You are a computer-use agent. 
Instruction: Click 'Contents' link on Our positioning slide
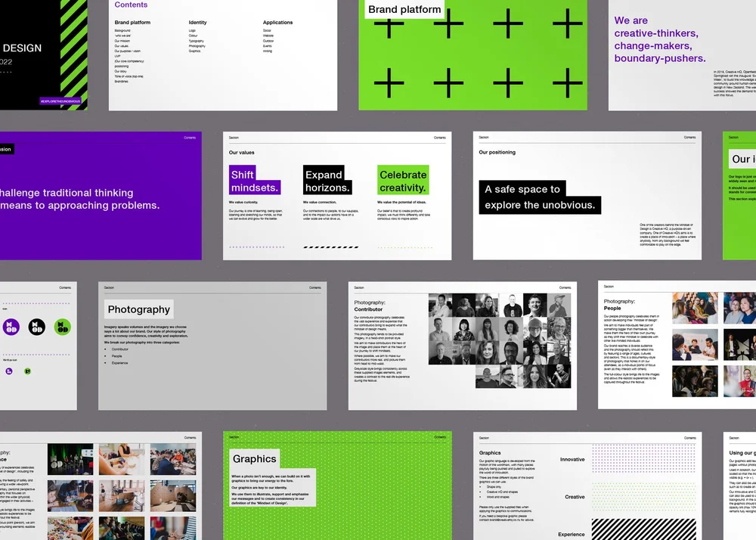pyautogui.click(x=689, y=138)
